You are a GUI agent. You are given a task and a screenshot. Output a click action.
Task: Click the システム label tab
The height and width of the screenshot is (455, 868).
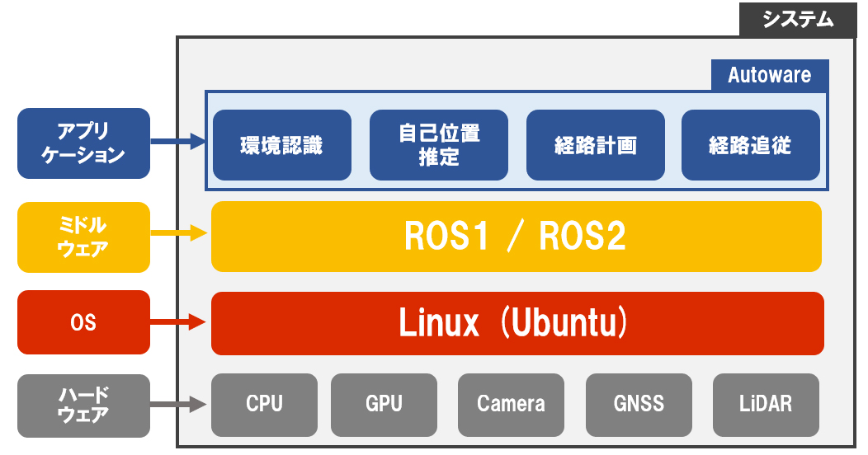[x=798, y=20]
